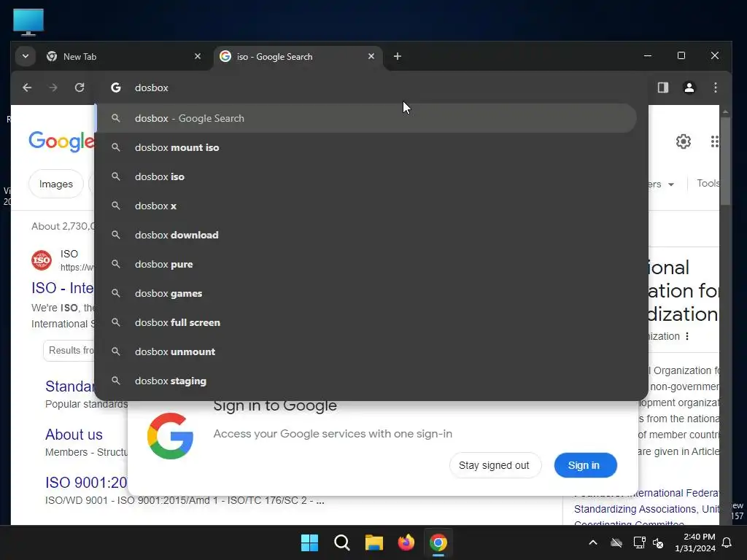Choose the dosbox mount iso suggestion
The width and height of the screenshot is (747, 560).
click(366, 147)
